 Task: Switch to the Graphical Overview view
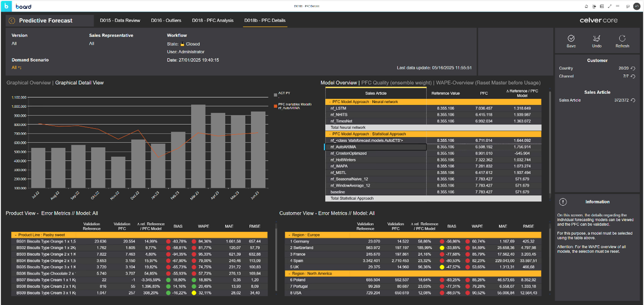click(x=28, y=83)
